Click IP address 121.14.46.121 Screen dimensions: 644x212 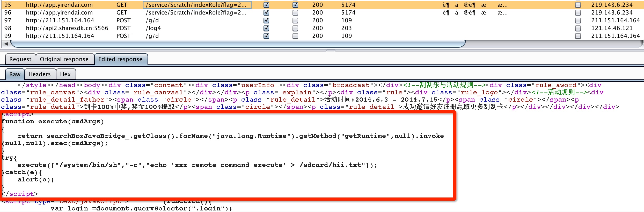tap(612, 28)
